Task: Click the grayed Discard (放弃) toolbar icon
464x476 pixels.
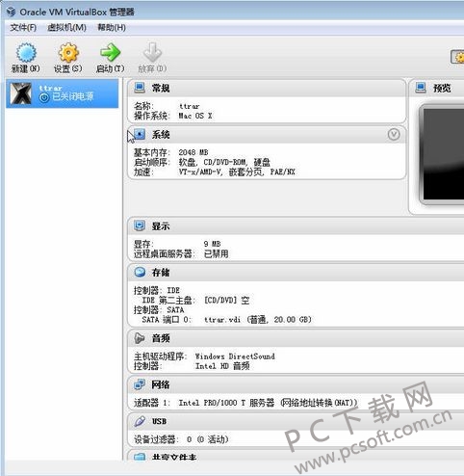Action: tap(152, 53)
